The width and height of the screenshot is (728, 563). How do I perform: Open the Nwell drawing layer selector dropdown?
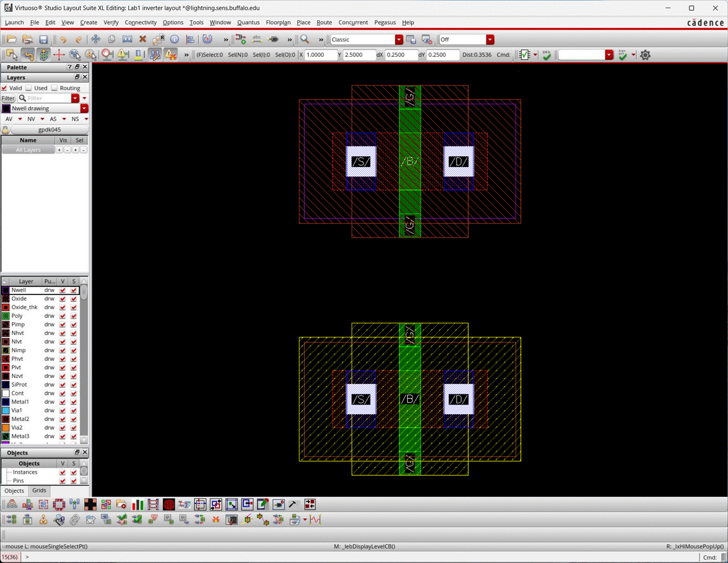(x=84, y=108)
